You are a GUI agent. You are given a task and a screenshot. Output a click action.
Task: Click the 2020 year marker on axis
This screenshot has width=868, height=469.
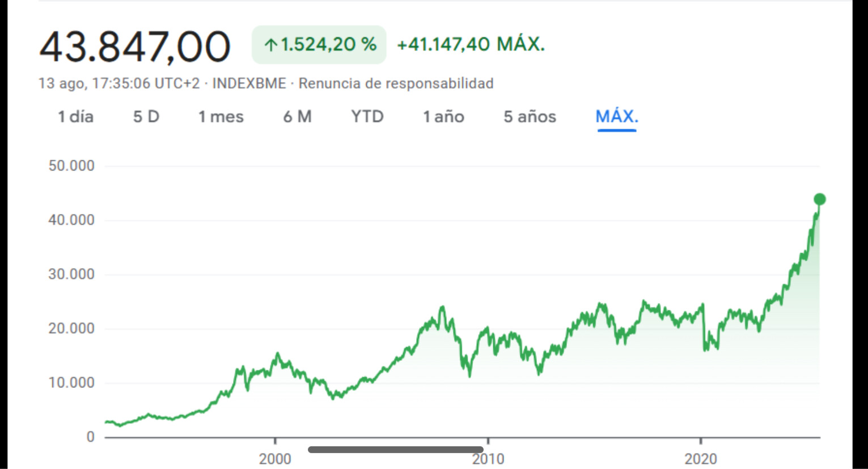(701, 459)
